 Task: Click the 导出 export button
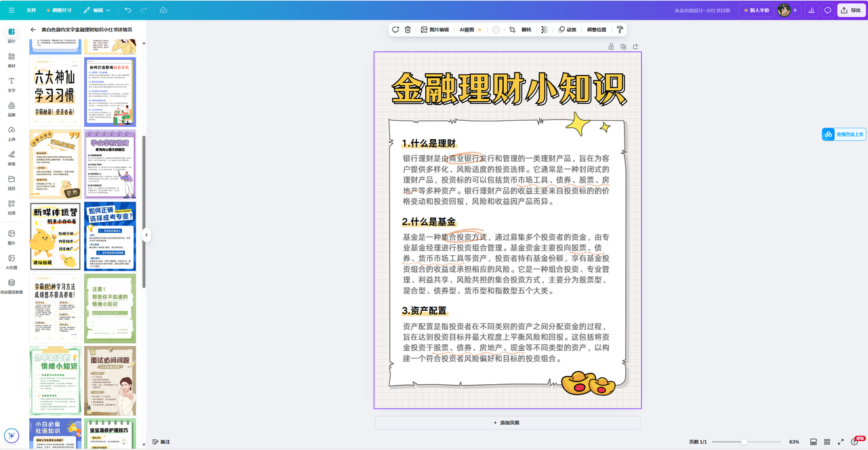[x=850, y=10]
